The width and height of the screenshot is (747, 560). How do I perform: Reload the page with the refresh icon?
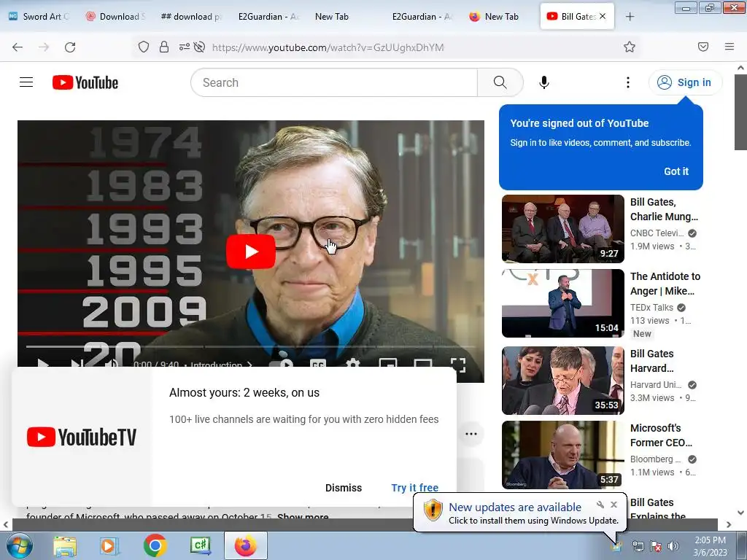point(70,47)
